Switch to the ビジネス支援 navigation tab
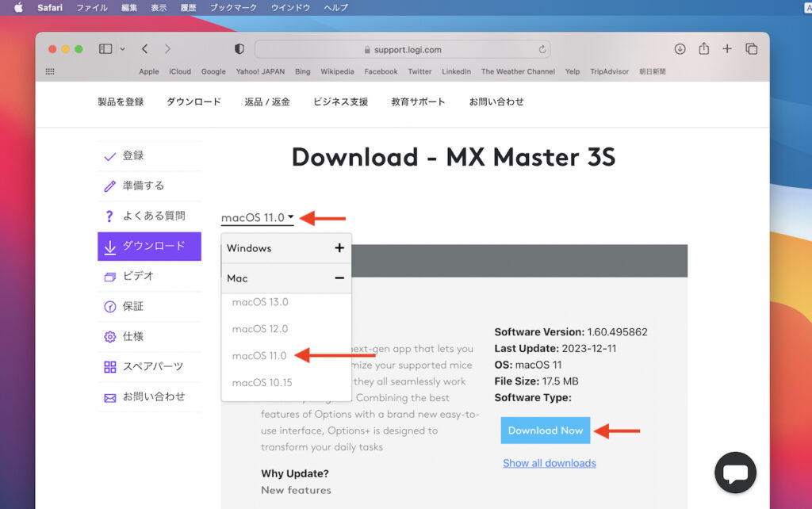Screen dimensions: 812x509 coord(339,101)
